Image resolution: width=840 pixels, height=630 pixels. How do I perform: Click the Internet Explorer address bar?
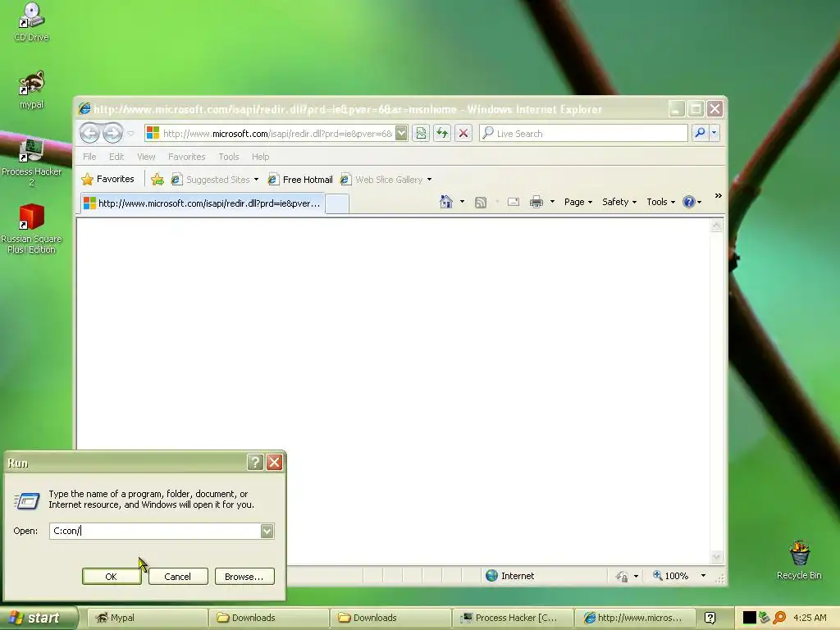click(x=276, y=134)
